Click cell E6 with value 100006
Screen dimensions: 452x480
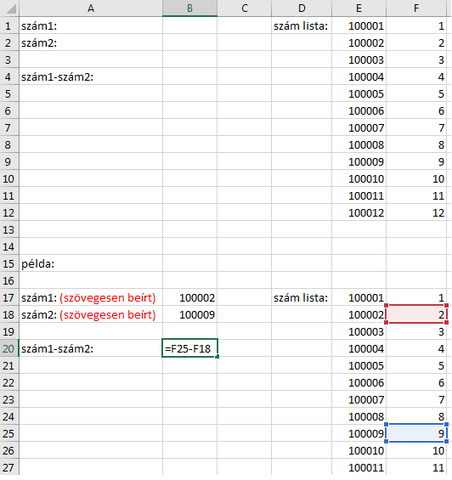(x=359, y=111)
